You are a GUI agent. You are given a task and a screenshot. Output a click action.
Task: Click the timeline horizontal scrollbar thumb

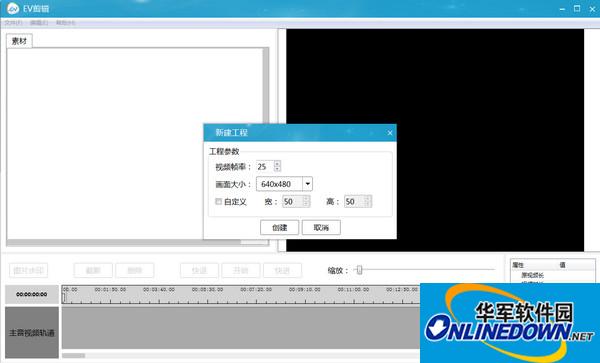(x=73, y=355)
